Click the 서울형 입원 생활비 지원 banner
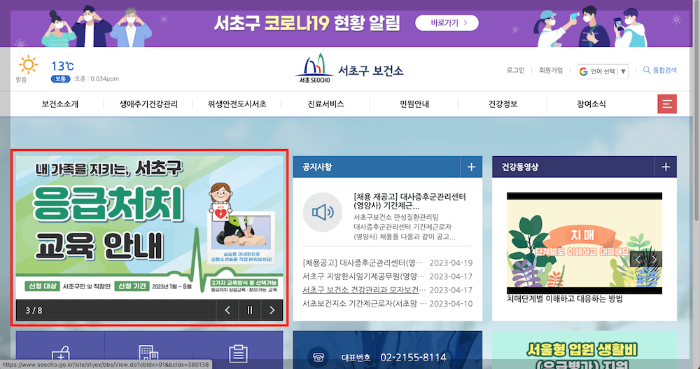Image resolution: width=700 pixels, height=369 pixels. [584, 350]
